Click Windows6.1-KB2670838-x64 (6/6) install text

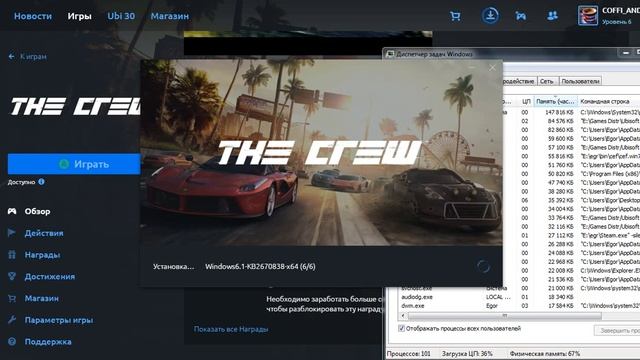[260, 267]
